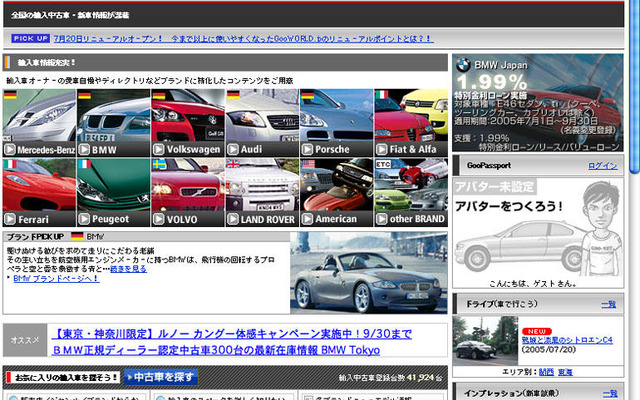
Task: Open the 7月20日 renewal open announcement link
Action: tap(243, 39)
